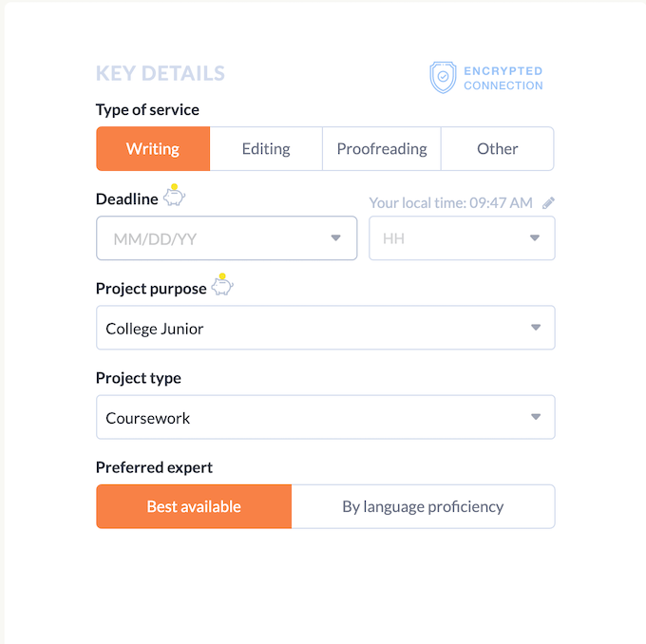The width and height of the screenshot is (646, 644).
Task: Select Editing as the service type
Action: pos(266,149)
